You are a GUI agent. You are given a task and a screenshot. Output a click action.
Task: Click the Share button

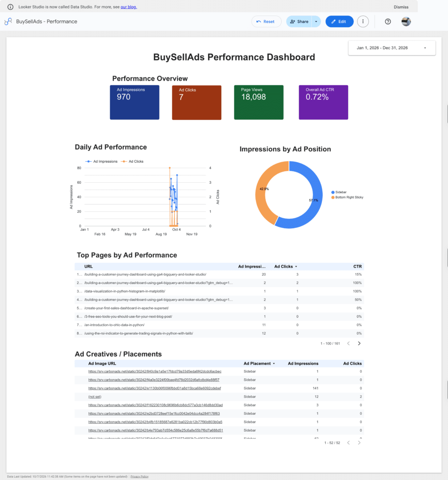[x=299, y=22]
